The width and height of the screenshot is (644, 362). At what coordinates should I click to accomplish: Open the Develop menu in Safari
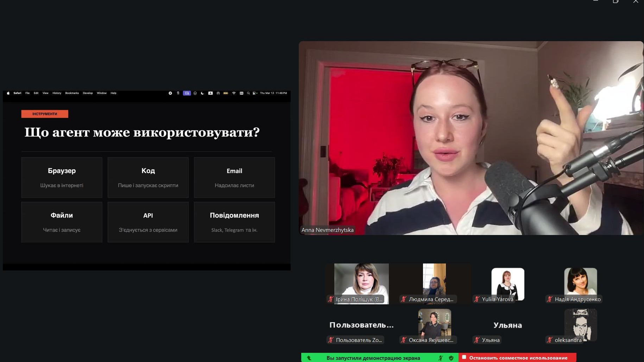point(88,93)
